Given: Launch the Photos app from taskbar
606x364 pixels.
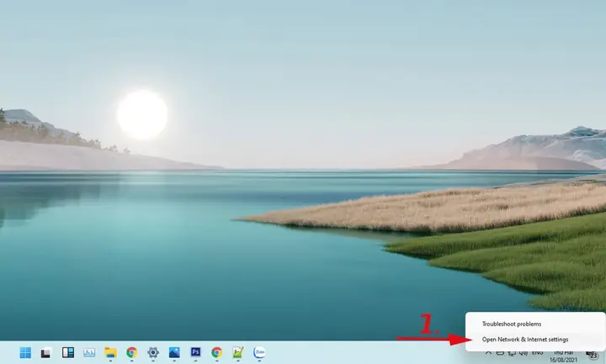Looking at the screenshot, I should 174,352.
